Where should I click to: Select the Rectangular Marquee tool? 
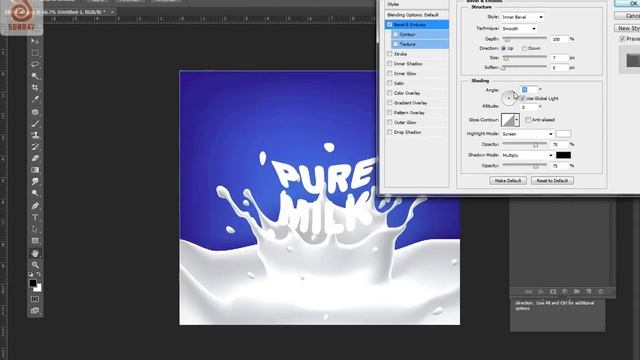click(x=35, y=53)
